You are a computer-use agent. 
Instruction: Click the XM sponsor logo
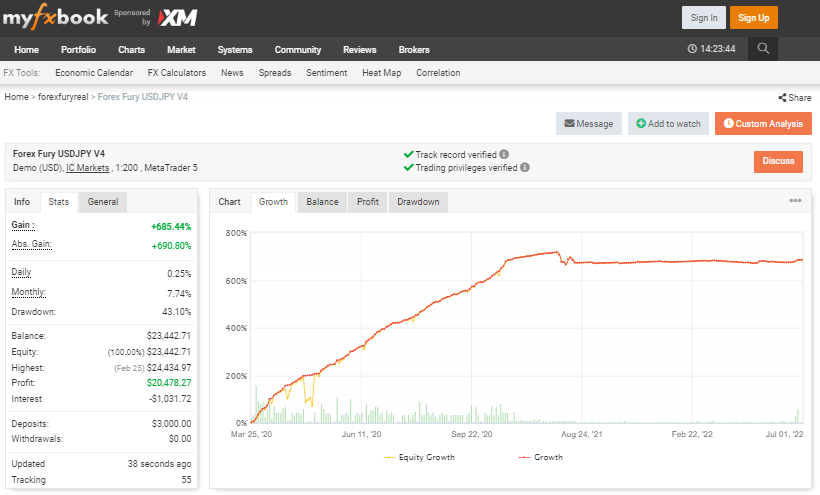click(177, 17)
